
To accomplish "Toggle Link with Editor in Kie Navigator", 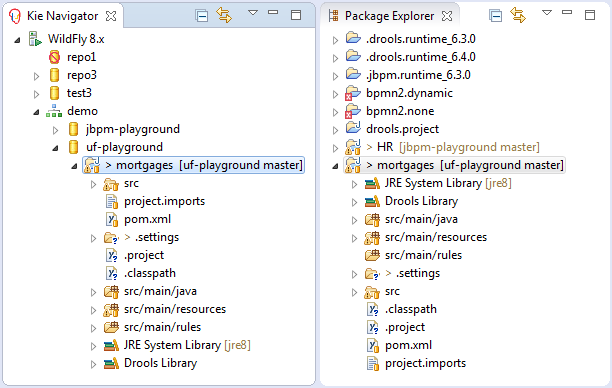I will click(224, 15).
